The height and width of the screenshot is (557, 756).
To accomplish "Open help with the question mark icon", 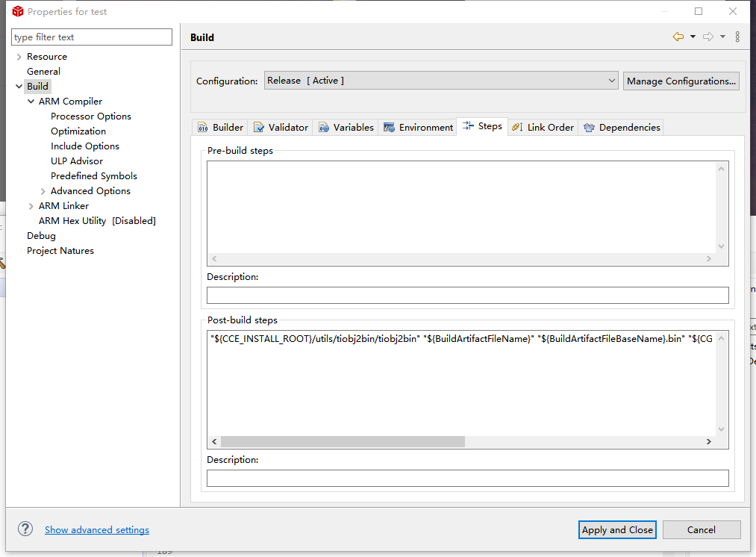I will click(x=25, y=529).
